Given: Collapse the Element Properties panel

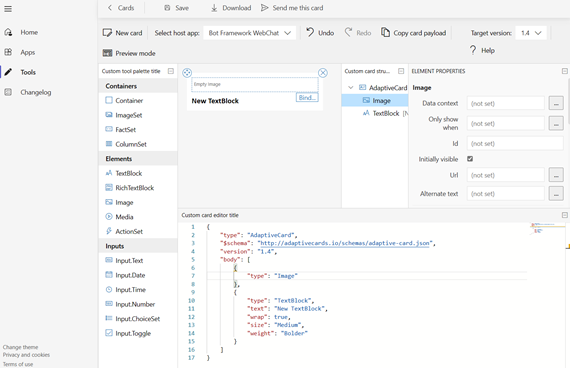Looking at the screenshot, I should point(565,71).
